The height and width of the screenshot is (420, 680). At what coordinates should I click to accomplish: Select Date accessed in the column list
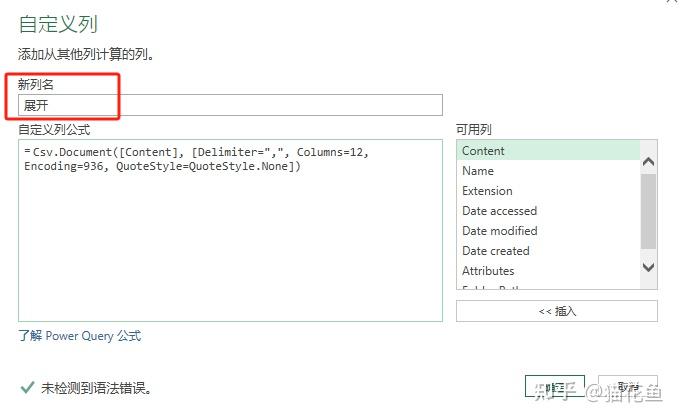pyautogui.click(x=499, y=211)
